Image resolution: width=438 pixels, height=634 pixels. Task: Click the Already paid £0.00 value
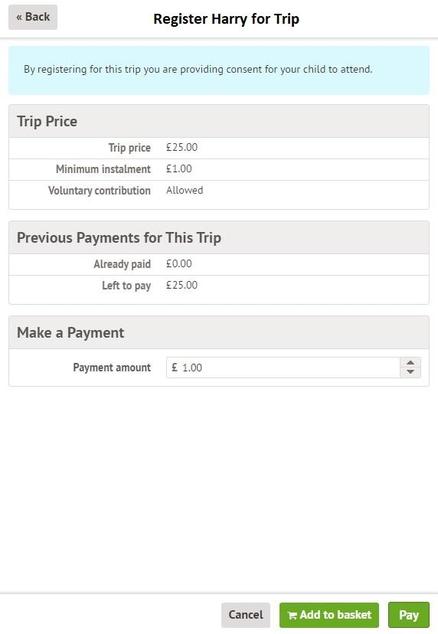pos(179,264)
